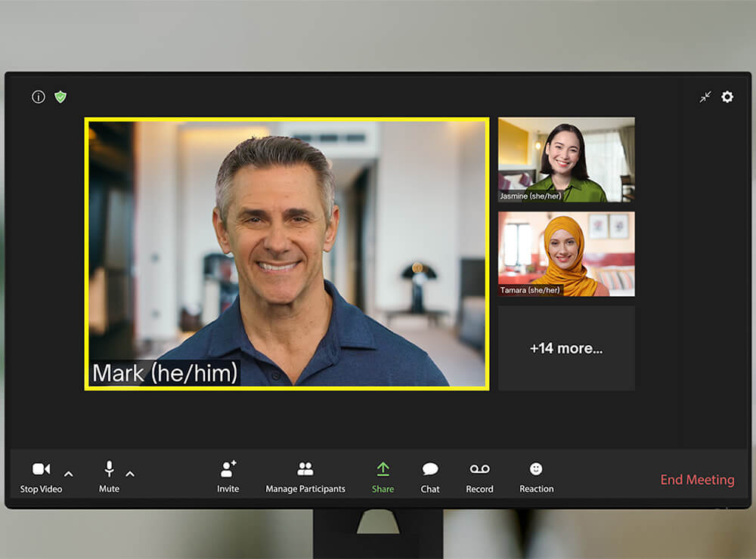The height and width of the screenshot is (559, 756).
Task: Select Mark's highlighted speaker video
Action: 287,254
